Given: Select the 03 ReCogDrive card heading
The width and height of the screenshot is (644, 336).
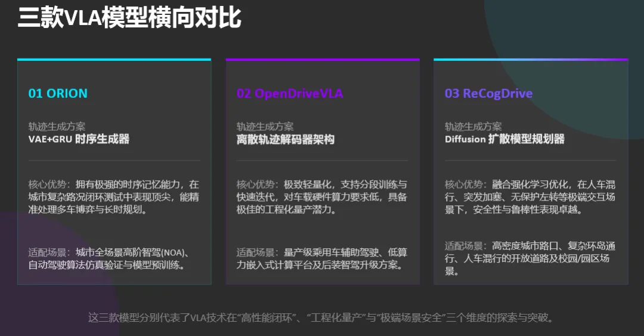Looking at the screenshot, I should coord(488,93).
